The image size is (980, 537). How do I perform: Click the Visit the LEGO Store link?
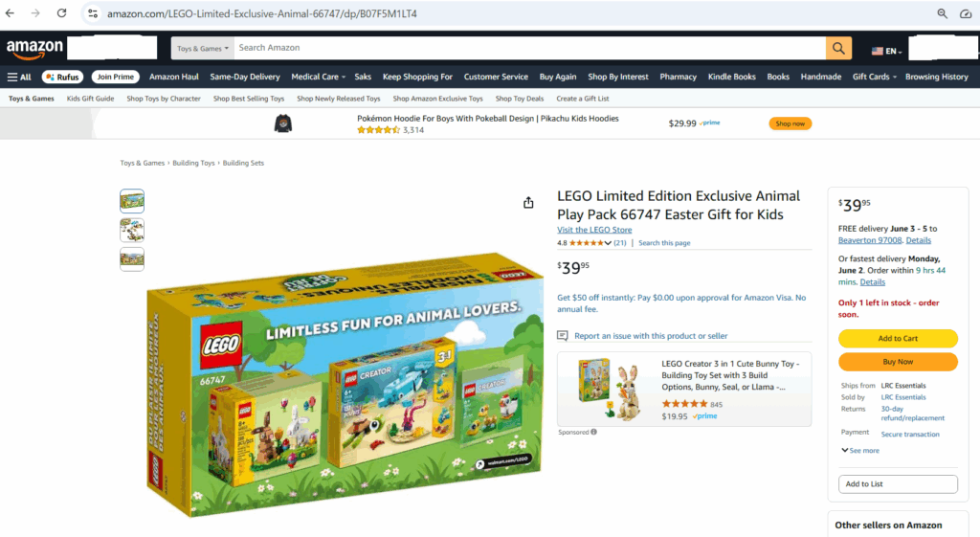click(x=594, y=230)
